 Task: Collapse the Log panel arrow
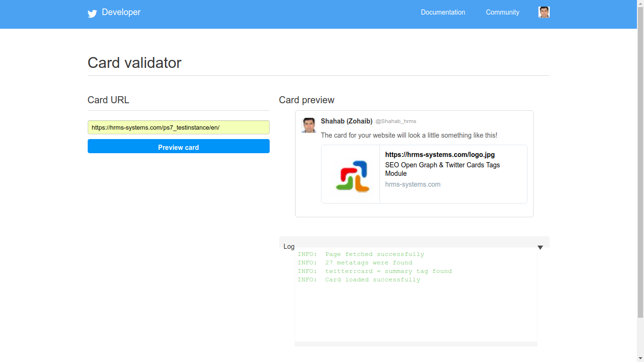540,247
